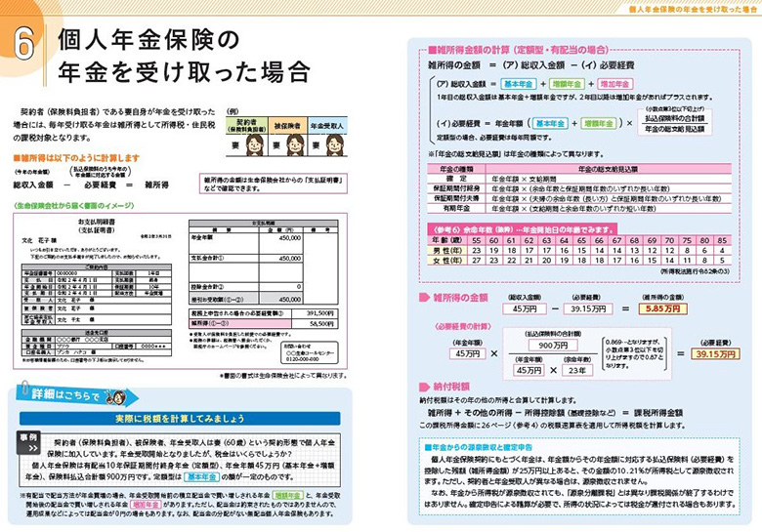Click the pink note box about 支払証明書
The image size is (762, 532).
[274, 184]
